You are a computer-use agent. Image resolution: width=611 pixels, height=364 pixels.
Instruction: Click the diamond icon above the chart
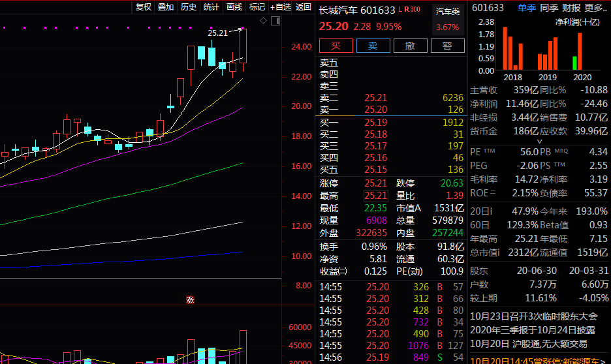click(264, 21)
